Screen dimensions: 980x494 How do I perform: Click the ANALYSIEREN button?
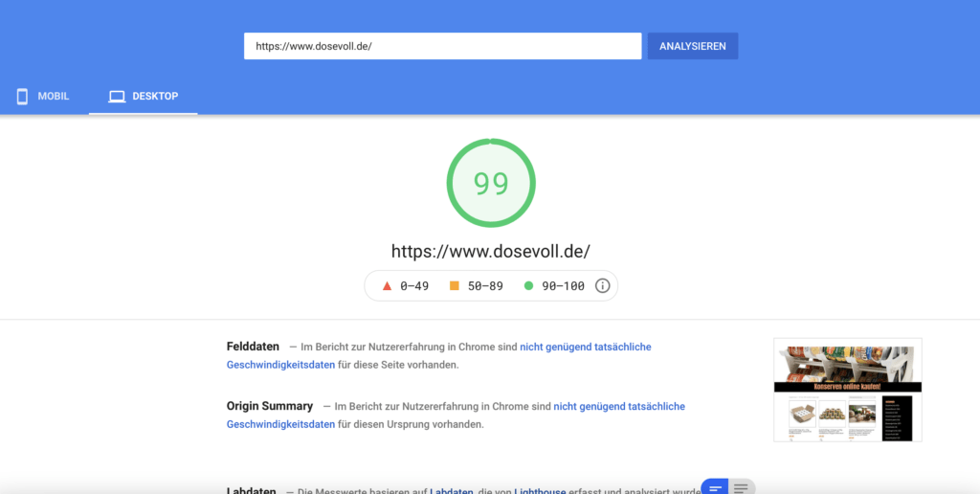pyautogui.click(x=693, y=46)
